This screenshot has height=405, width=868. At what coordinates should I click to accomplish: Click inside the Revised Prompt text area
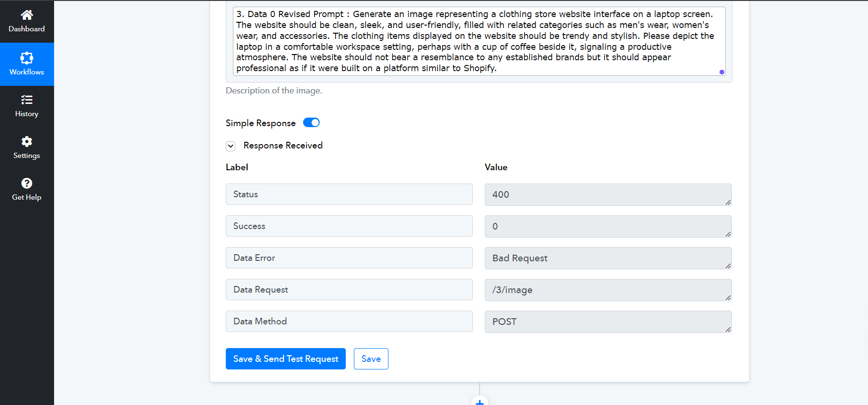point(479,41)
